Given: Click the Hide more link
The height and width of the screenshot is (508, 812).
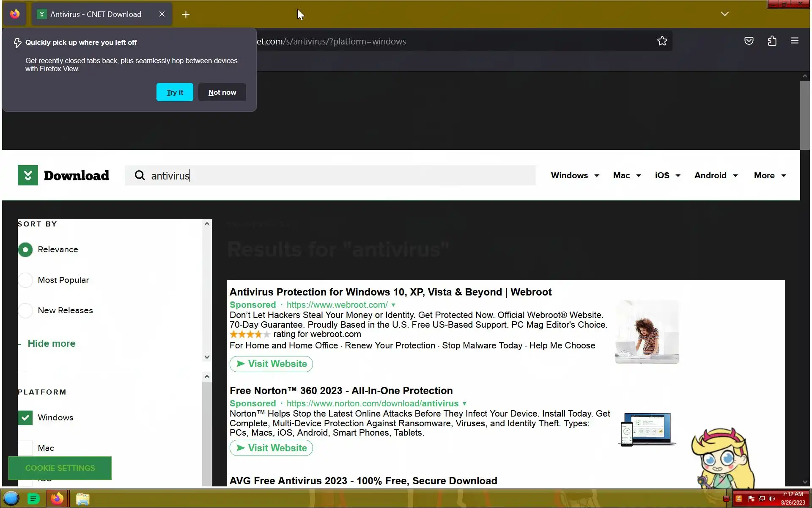Looking at the screenshot, I should pyautogui.click(x=51, y=343).
